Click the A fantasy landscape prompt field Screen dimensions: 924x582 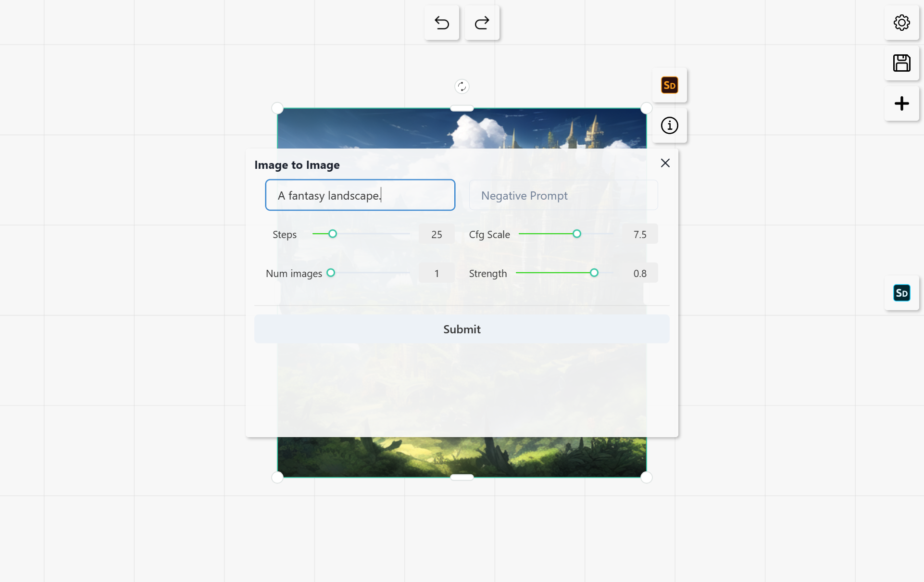coord(361,195)
